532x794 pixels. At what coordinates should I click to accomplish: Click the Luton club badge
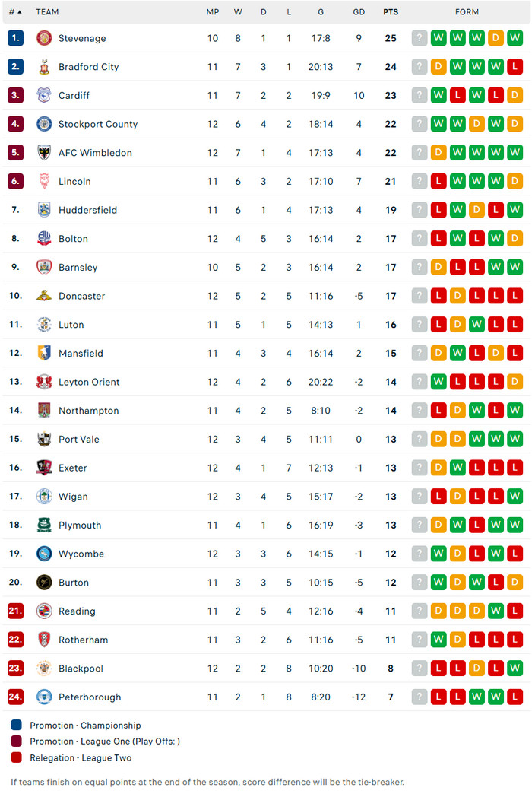click(44, 325)
